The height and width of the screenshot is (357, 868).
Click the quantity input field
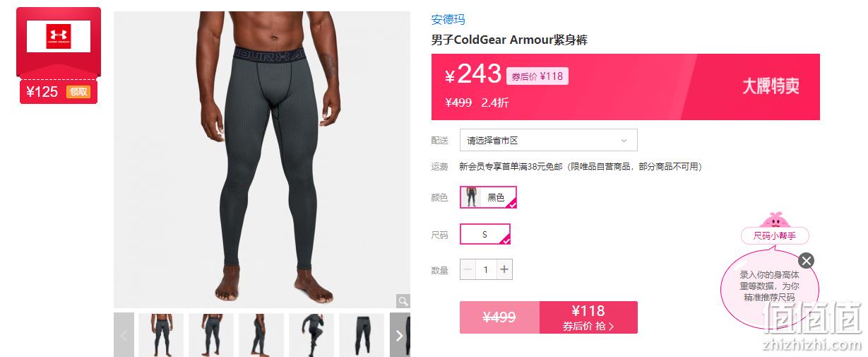[486, 269]
